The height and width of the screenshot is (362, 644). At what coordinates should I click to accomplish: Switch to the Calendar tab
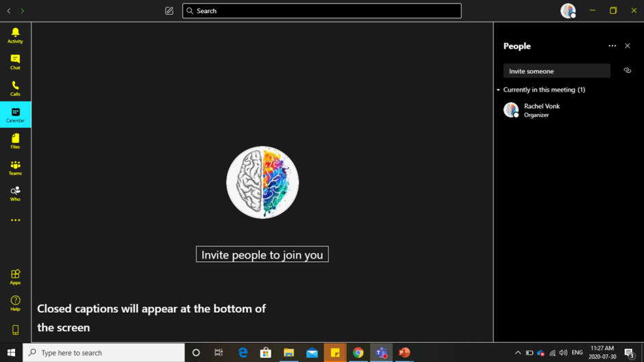(x=15, y=114)
